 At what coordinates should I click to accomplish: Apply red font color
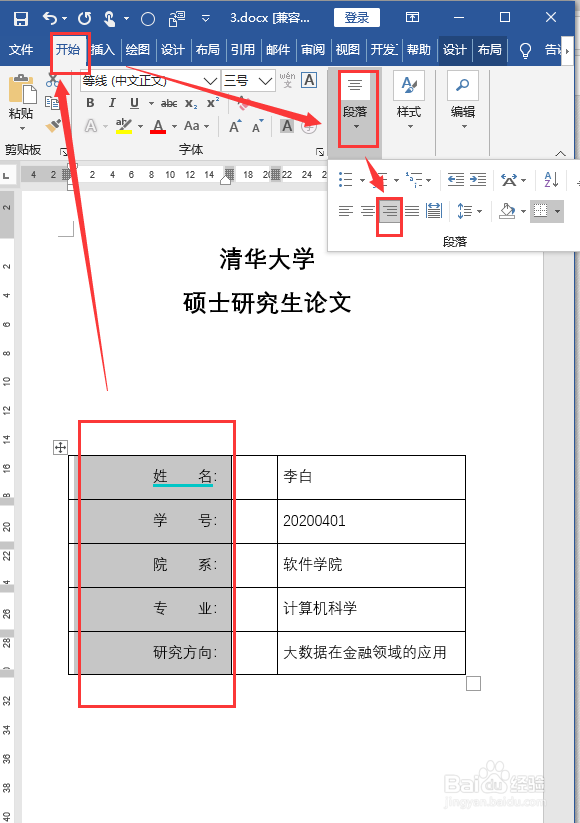coord(158,126)
